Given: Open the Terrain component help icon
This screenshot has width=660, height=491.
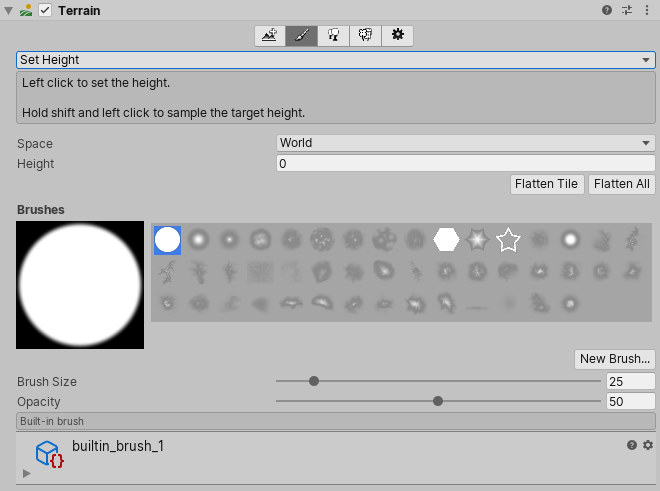Looking at the screenshot, I should [x=607, y=10].
